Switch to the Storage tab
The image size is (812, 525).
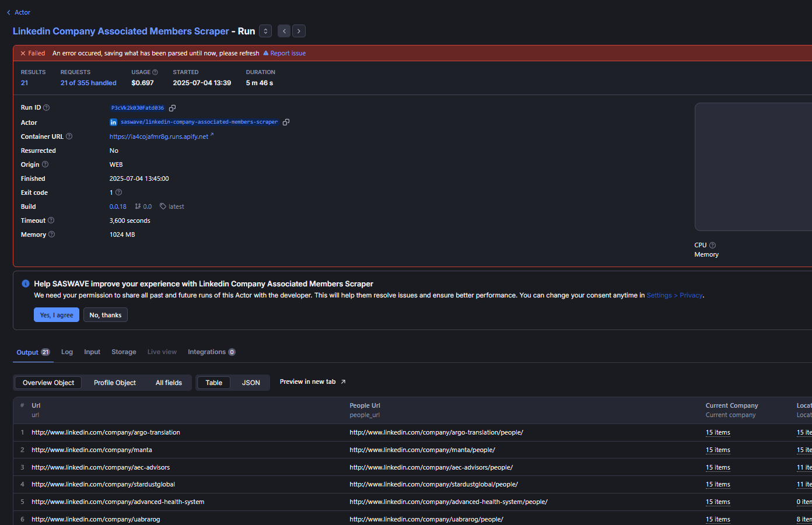[x=124, y=352]
